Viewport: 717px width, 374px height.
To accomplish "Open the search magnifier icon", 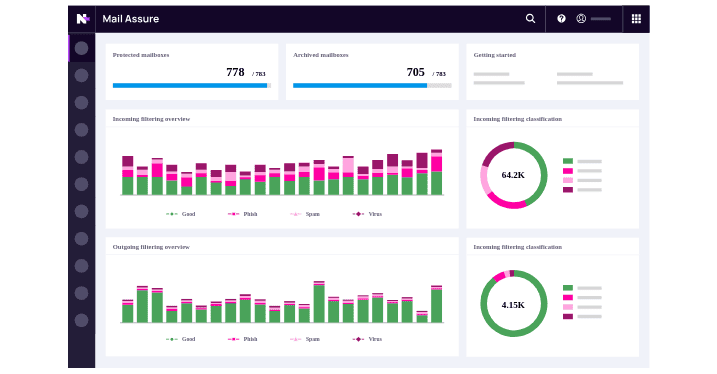I will 530,18.
